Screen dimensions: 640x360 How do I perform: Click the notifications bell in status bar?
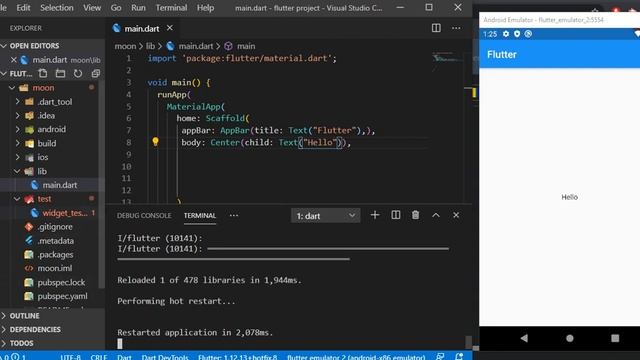(459, 357)
